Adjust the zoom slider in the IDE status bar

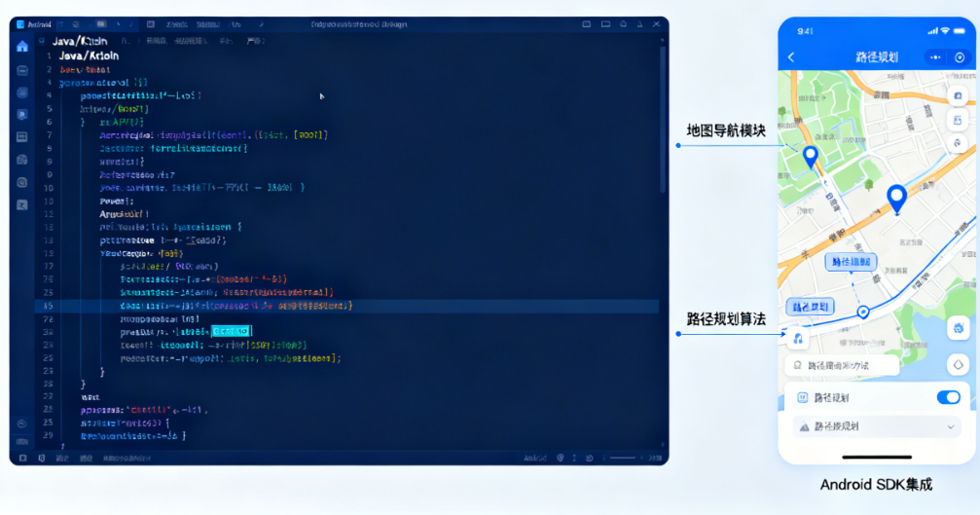623,459
